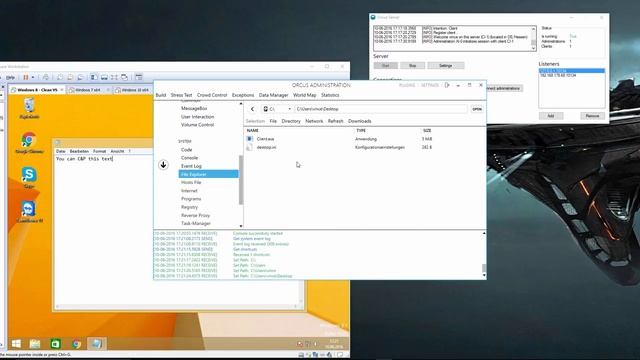This screenshot has width=640, height=360.
Task: Click the snapshot manager icon in the VMware toolbar
Action: pyautogui.click(x=80, y=77)
